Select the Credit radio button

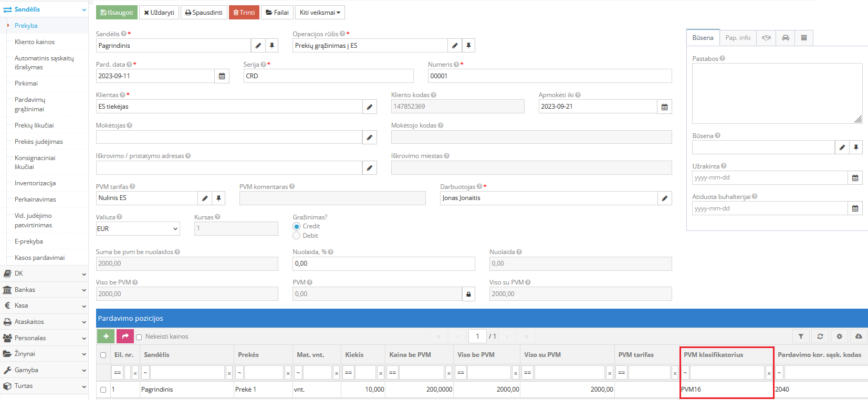click(x=297, y=226)
